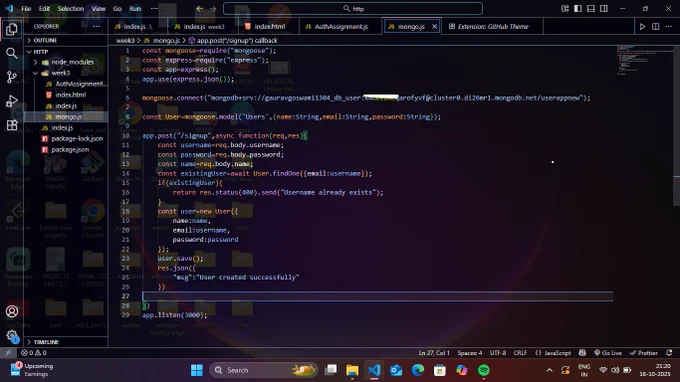Toggle the Secondary Side Bar
Viewport: 680px width, 382px height.
tap(604, 8)
